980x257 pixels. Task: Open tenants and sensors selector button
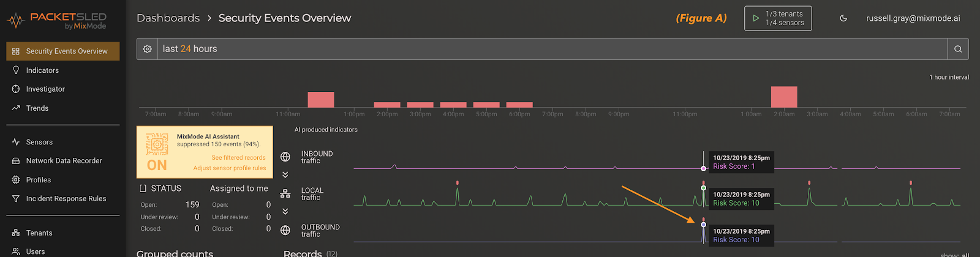point(778,18)
